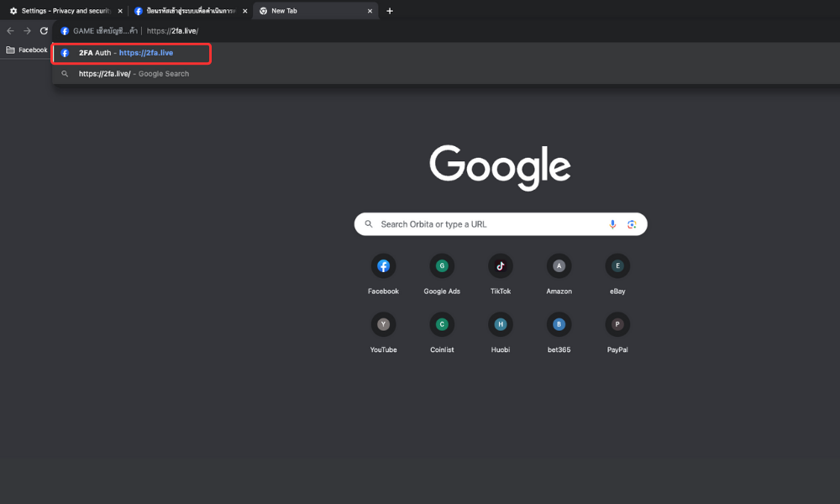Open the Amazon shortcut
The width and height of the screenshot is (840, 504).
tap(559, 274)
